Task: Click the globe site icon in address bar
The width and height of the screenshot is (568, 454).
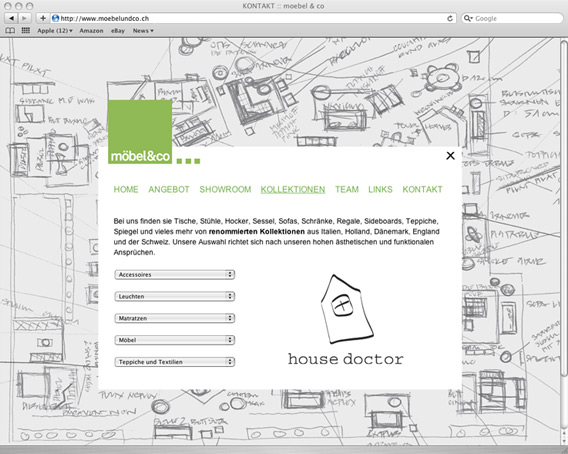Action: point(55,18)
